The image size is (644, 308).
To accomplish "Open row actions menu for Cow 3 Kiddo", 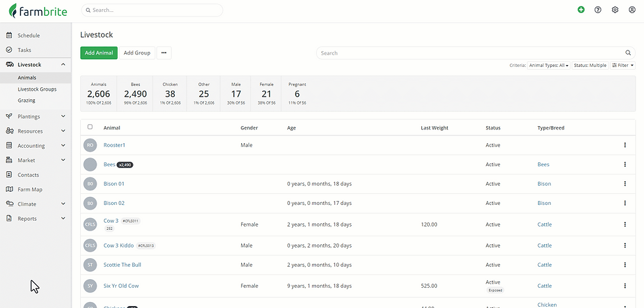I will pos(625,245).
